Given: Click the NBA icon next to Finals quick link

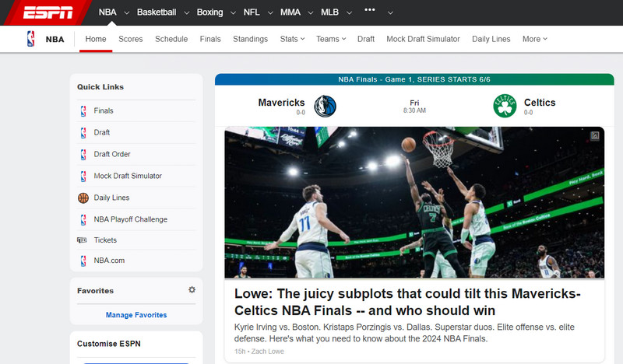Looking at the screenshot, I should coord(83,110).
